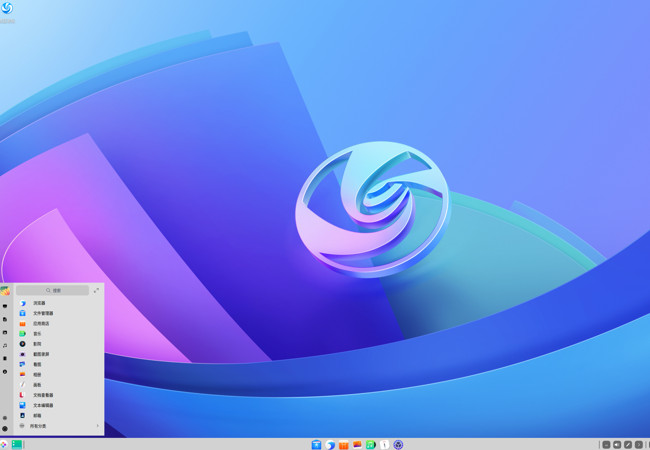Open Pictures folder from the launcher sidebar

pyautogui.click(x=5, y=332)
